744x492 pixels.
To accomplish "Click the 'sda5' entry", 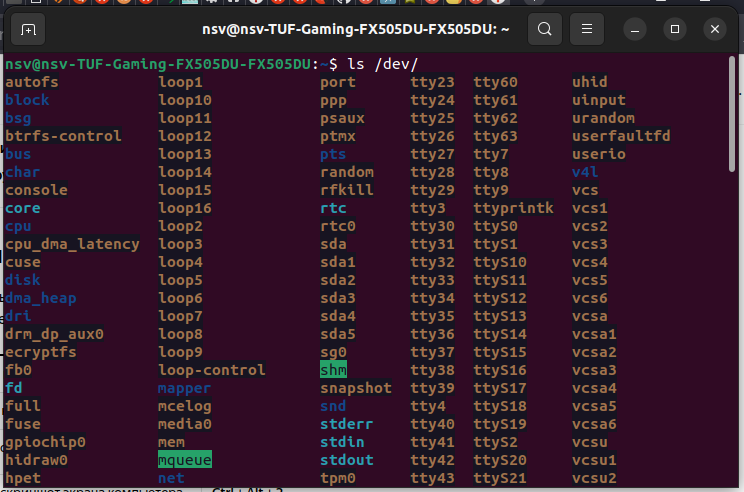I will (x=338, y=334).
